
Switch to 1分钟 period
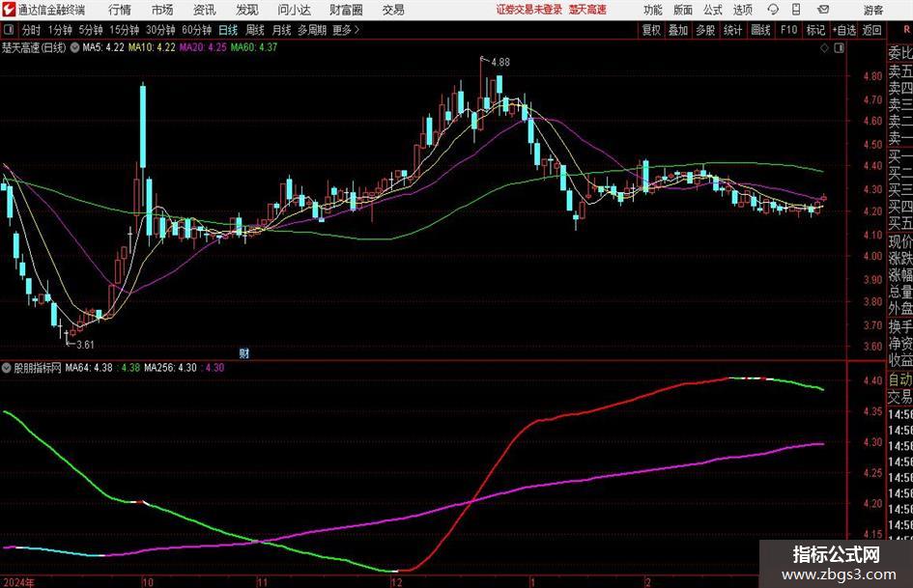(60, 30)
